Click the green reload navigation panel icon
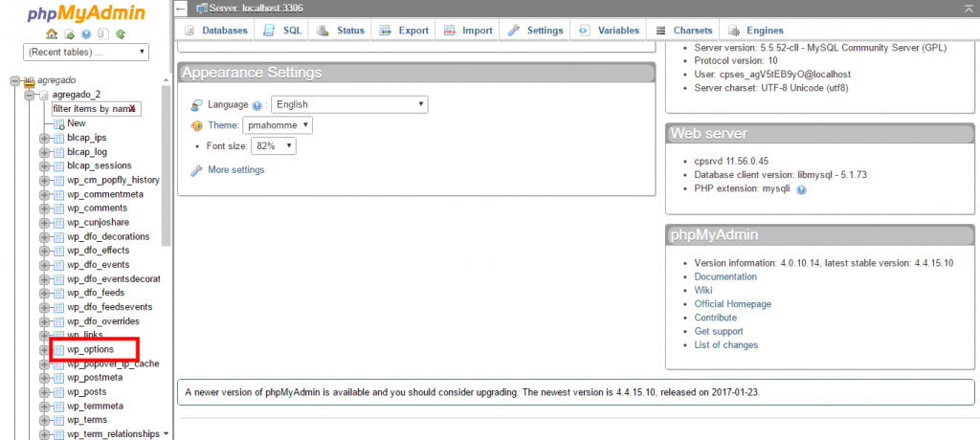 click(x=121, y=33)
